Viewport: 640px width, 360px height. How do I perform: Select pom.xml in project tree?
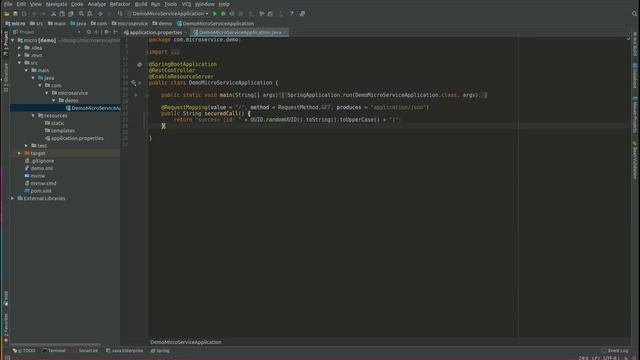[x=38, y=191]
